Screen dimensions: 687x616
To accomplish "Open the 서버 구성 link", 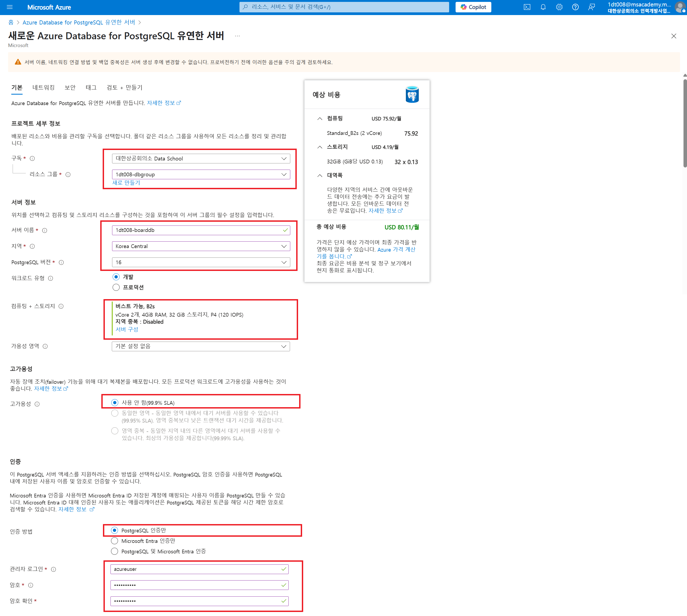I will (127, 329).
